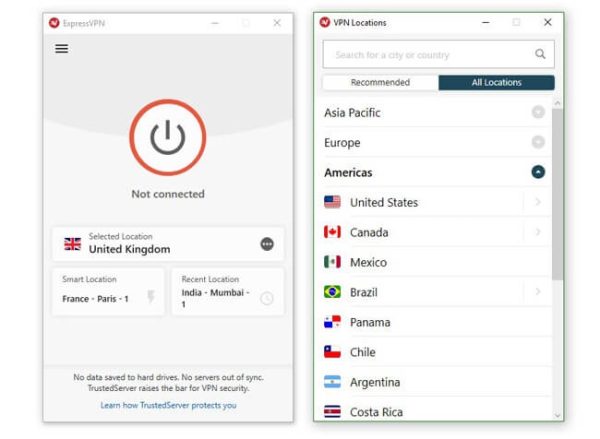Click the Argentina flag icon
Screen dimensions: 600x439
[x=332, y=382]
